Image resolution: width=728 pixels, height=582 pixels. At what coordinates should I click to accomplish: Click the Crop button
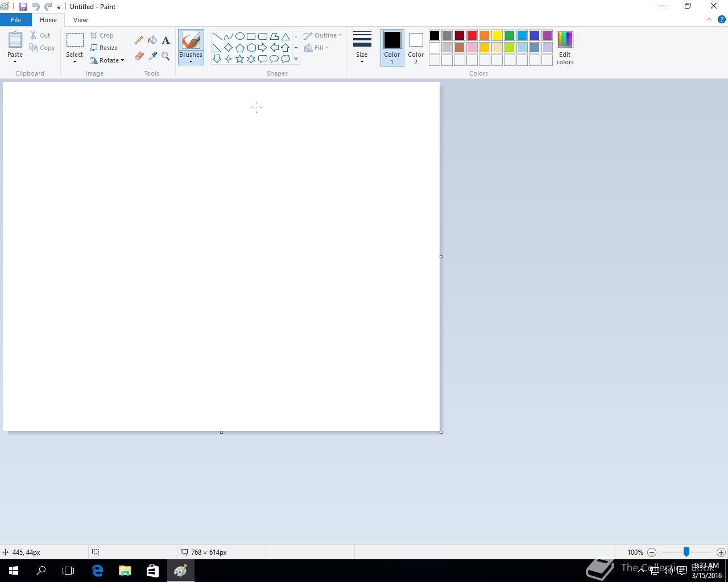point(102,35)
